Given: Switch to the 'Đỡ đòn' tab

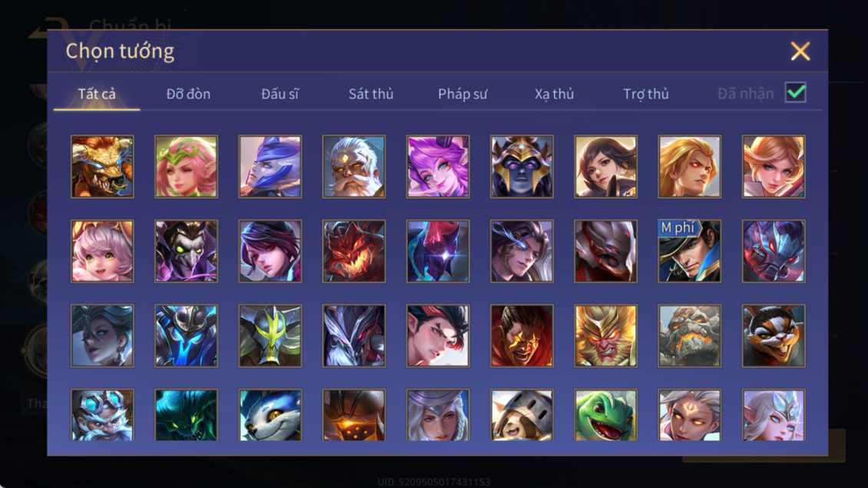Looking at the screenshot, I should (x=188, y=95).
